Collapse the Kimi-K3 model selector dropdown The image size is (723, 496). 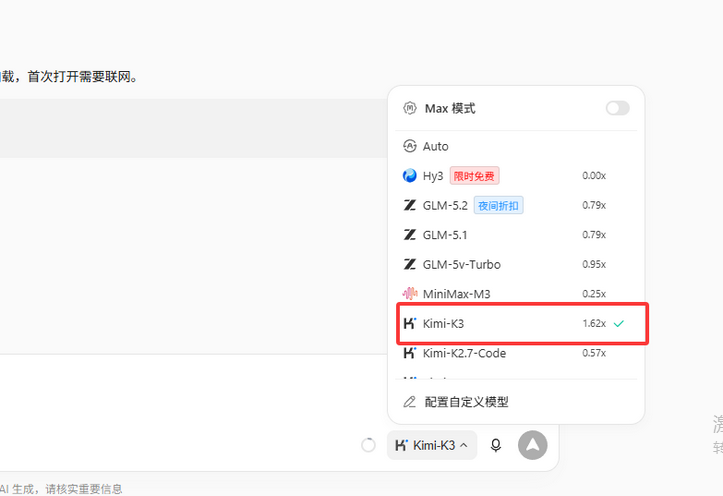coord(432,445)
